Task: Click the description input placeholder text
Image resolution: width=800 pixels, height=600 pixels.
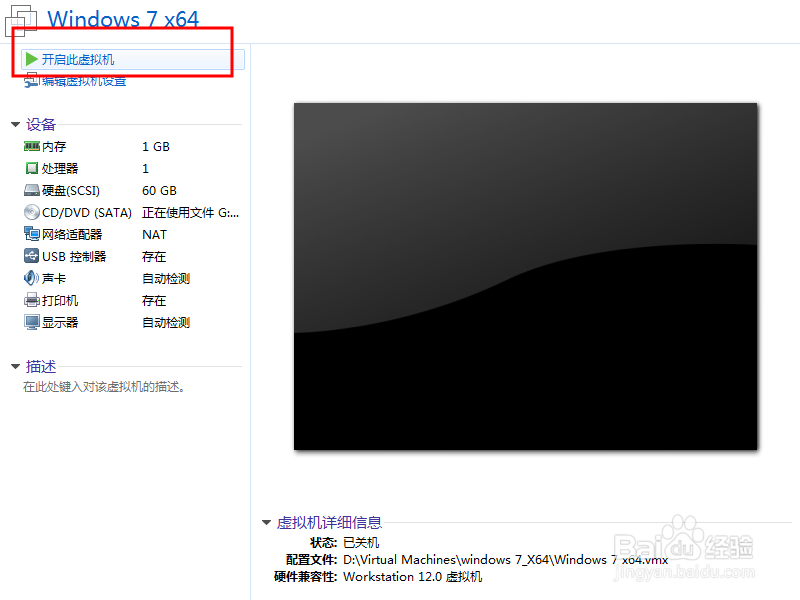Action: tap(104, 387)
